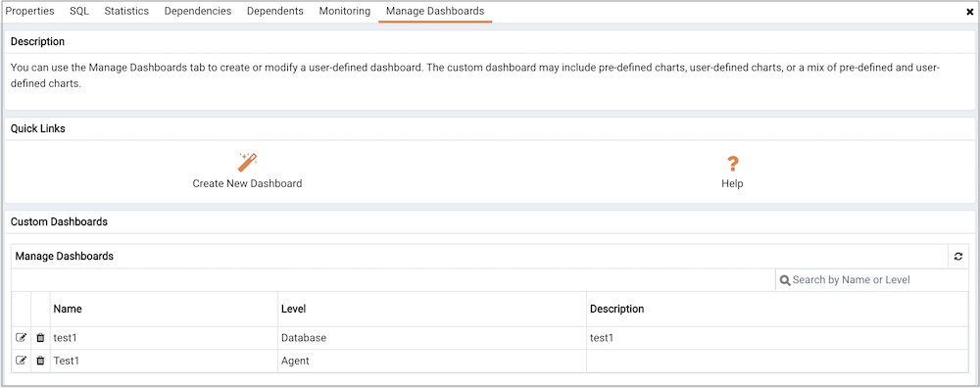Refresh the Manage Dashboards list
Screen dimensions: 980x388
pos(958,256)
